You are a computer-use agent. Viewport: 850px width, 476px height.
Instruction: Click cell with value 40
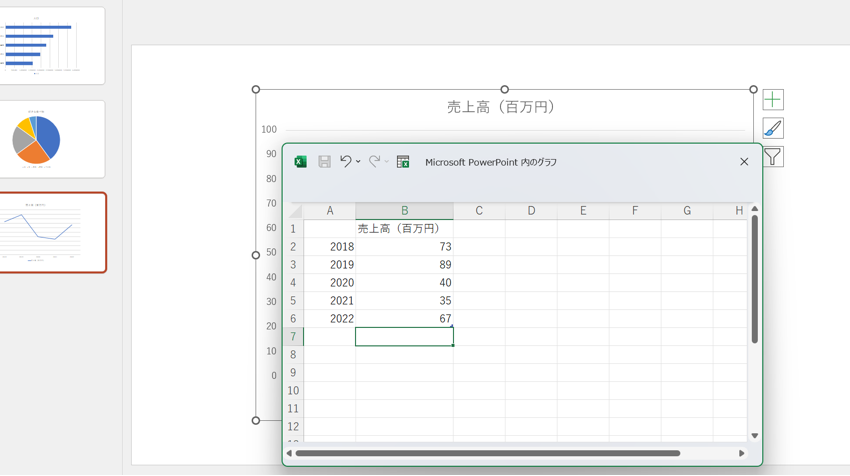(x=404, y=282)
